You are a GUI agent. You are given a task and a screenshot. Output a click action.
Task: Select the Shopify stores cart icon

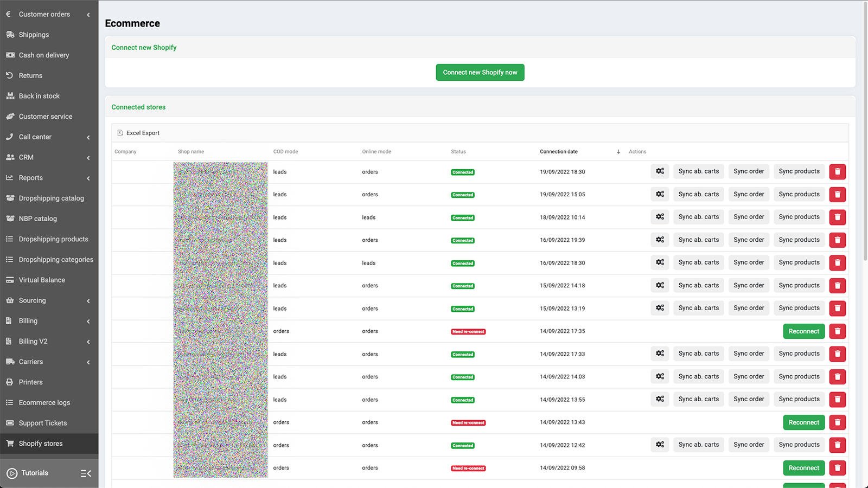coord(10,443)
